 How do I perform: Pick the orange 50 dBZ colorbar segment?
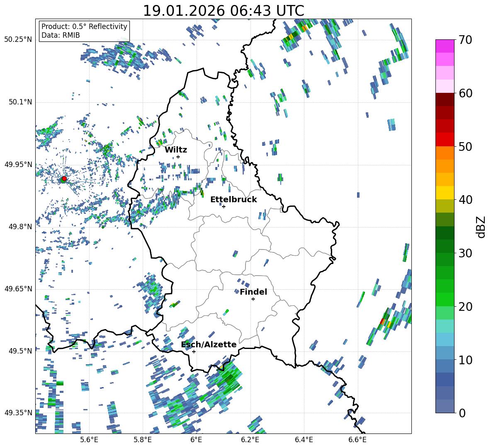pos(445,153)
